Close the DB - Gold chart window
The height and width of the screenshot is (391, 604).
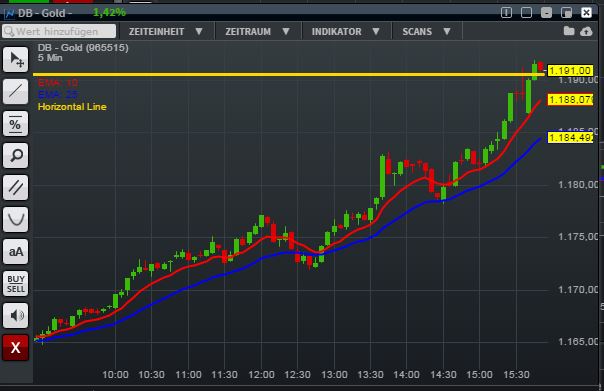point(586,13)
